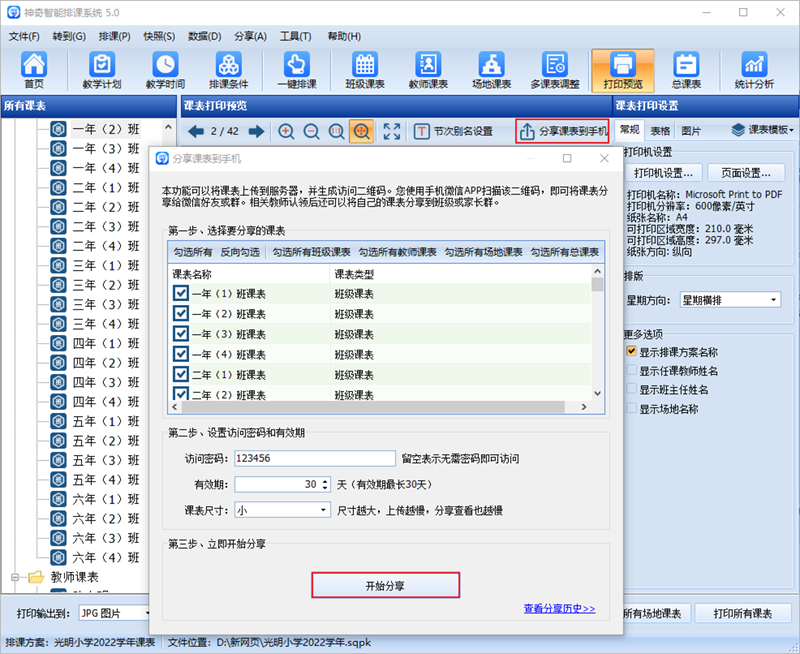Open the 排课(P) menu
Image resolution: width=800 pixels, height=654 pixels.
coord(114,36)
